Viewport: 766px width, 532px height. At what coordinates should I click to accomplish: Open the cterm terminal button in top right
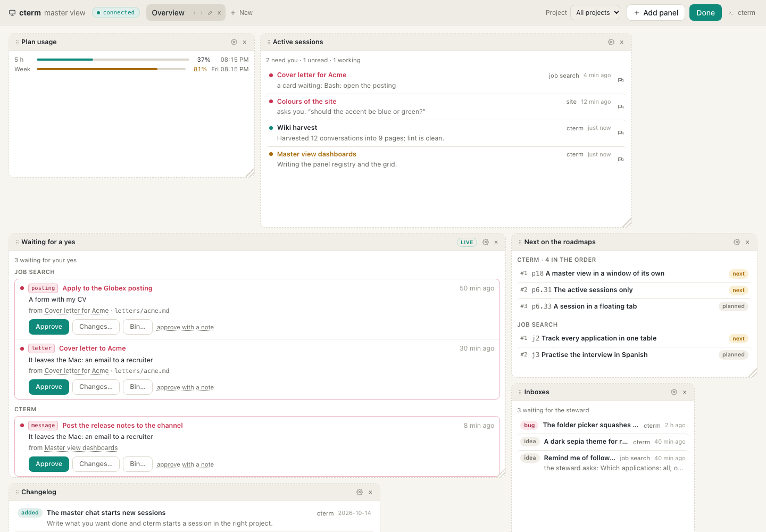coord(742,13)
